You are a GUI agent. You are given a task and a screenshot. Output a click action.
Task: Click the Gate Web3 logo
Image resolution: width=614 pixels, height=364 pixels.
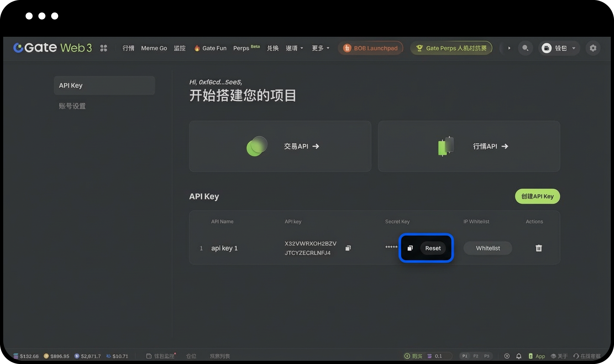click(53, 48)
